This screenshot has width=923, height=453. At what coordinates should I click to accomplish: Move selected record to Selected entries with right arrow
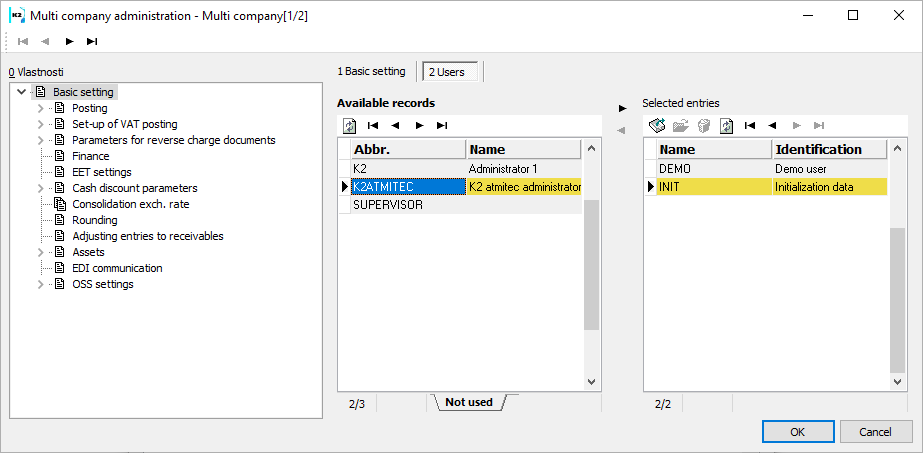(622, 107)
